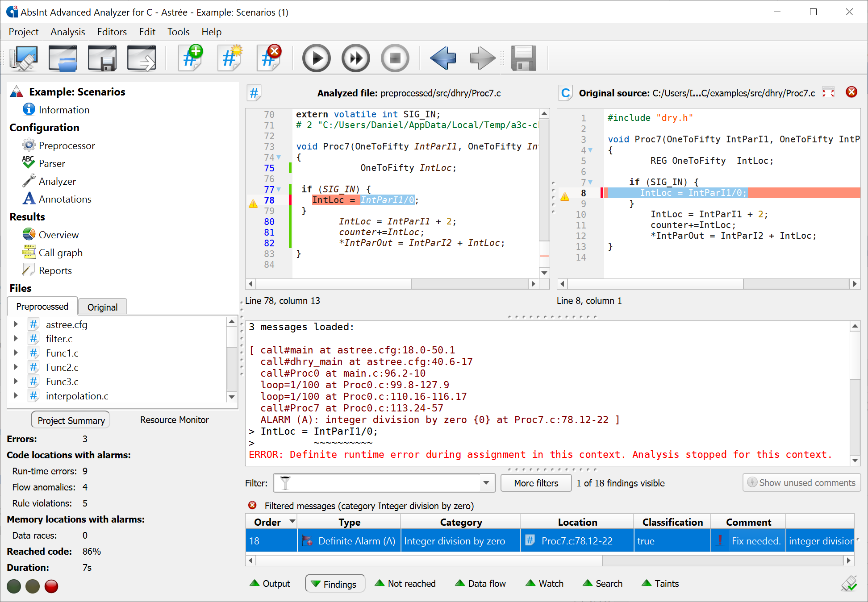
Task: Open the welcome/connect monitor toolbar icon
Action: tap(24, 58)
